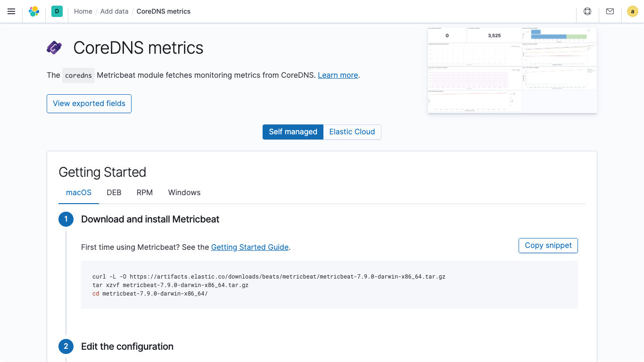Switch to the Windows tab
This screenshot has width=644, height=362.
click(184, 192)
